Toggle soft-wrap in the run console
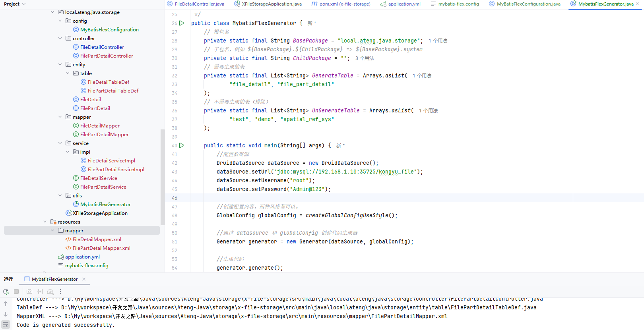Viewport: 644px width, 330px height. [x=6, y=324]
